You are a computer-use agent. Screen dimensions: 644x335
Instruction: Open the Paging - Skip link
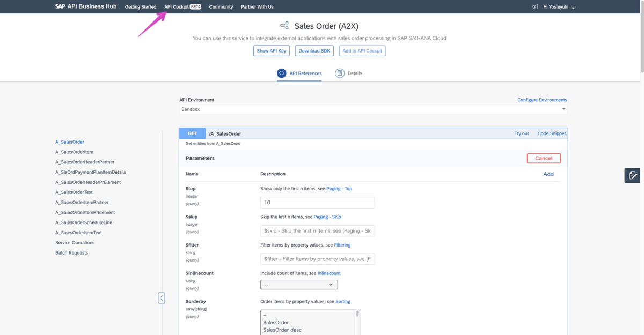tap(327, 217)
